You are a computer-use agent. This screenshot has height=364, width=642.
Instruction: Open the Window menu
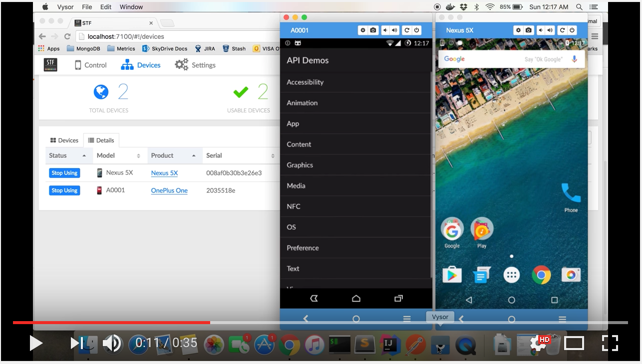tap(131, 7)
